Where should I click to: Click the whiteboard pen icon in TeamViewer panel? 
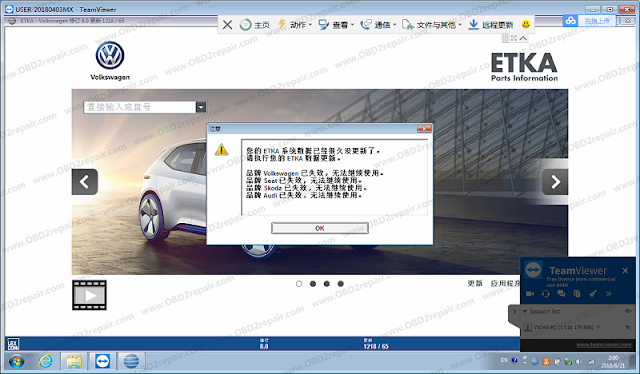coord(593,294)
